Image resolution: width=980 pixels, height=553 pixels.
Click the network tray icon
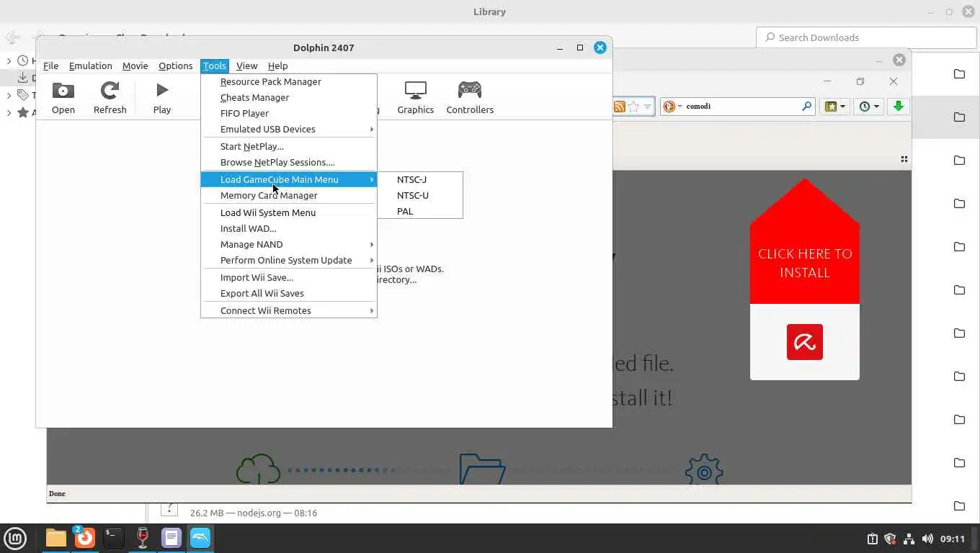tap(909, 539)
